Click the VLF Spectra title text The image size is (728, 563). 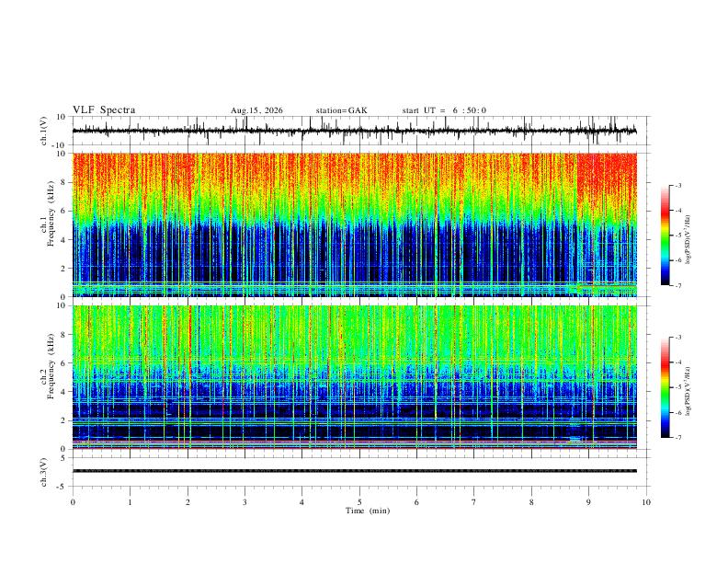(104, 110)
